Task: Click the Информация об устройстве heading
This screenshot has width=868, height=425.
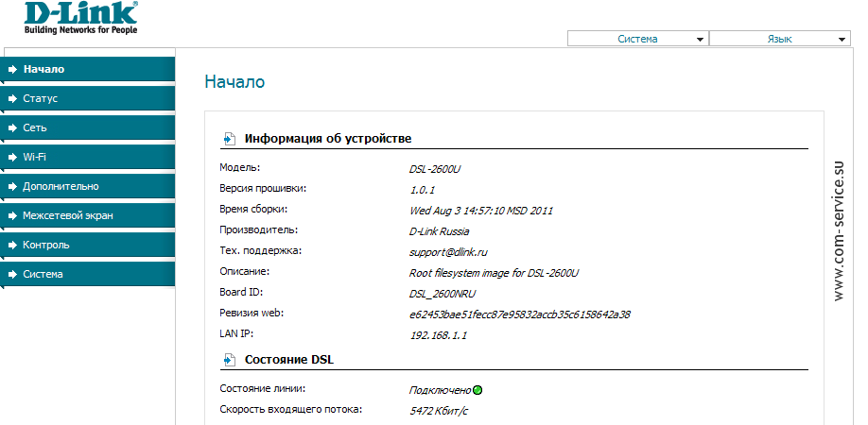Action: (x=328, y=139)
